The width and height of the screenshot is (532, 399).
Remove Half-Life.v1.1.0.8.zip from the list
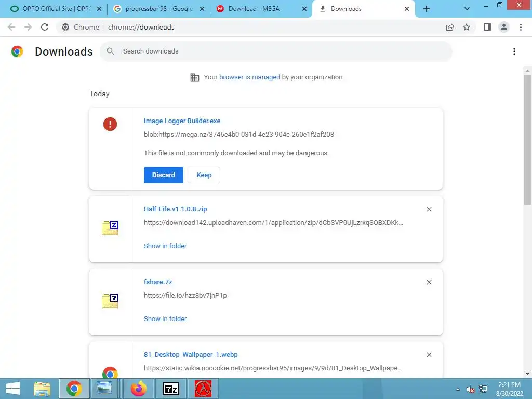point(429,209)
